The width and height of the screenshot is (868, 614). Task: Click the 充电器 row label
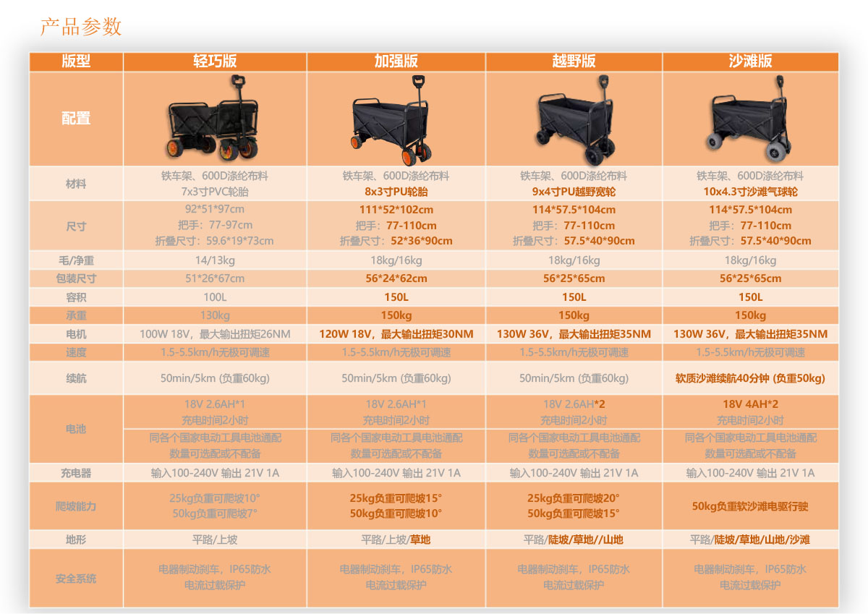pos(76,473)
